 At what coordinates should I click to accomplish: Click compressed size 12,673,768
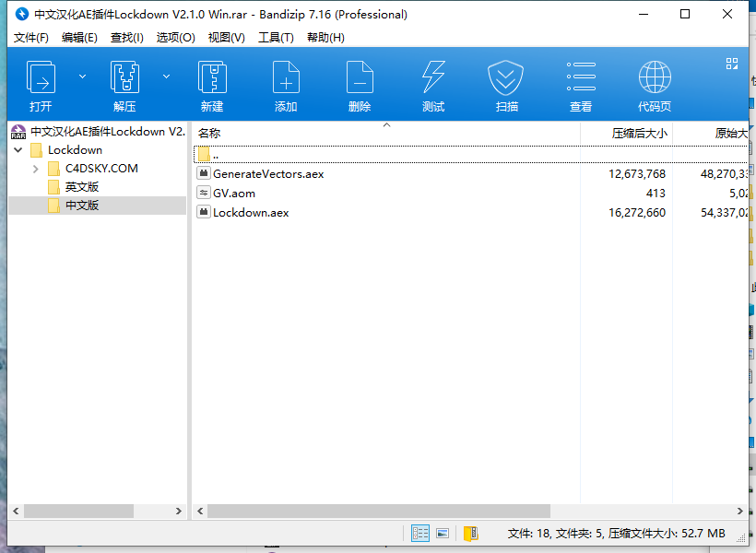(637, 174)
